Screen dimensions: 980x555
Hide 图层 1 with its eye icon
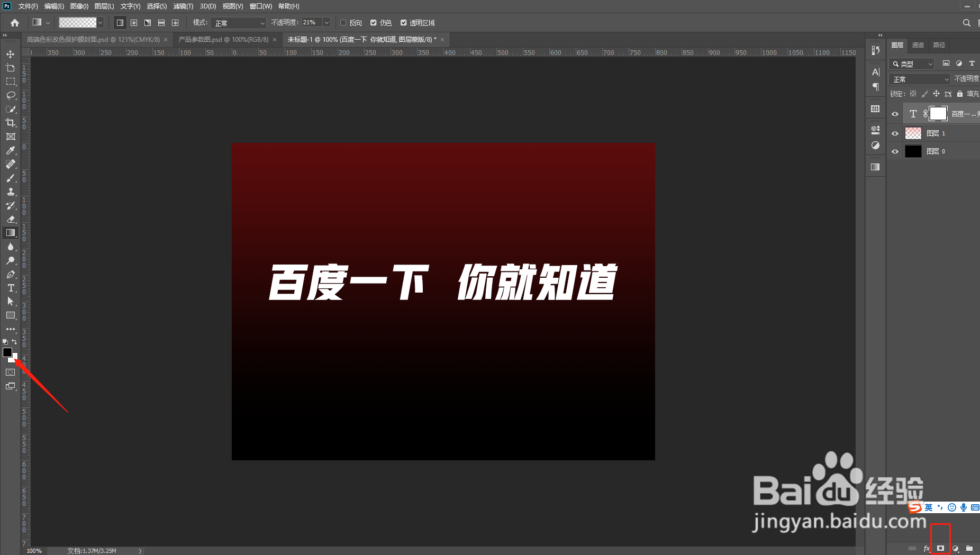895,133
